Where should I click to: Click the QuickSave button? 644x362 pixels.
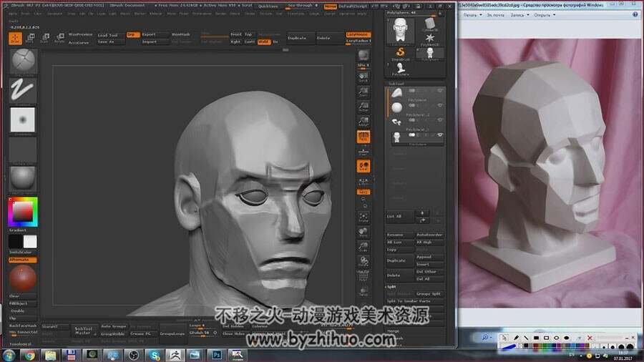pyautogui.click(x=268, y=6)
